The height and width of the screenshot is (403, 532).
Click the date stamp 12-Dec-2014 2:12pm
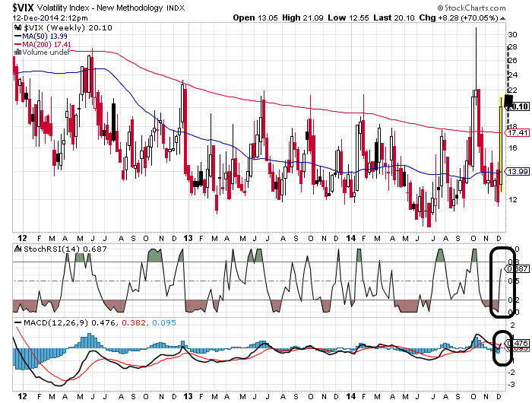(x=50, y=18)
